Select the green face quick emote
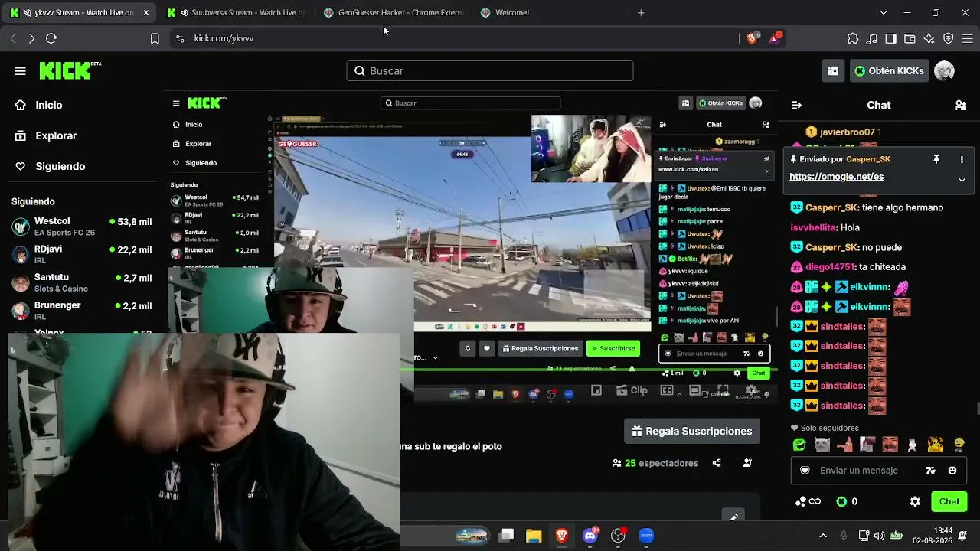 click(799, 445)
